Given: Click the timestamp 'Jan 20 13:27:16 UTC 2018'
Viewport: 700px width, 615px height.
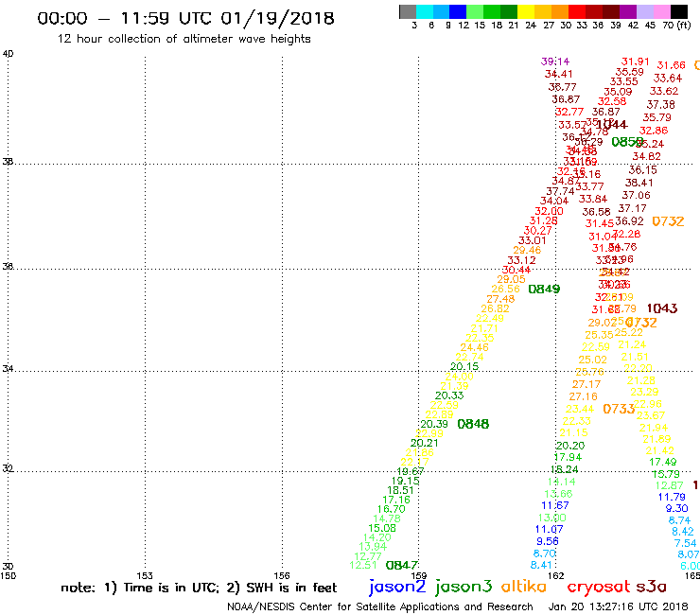Looking at the screenshot, I should 618,606.
